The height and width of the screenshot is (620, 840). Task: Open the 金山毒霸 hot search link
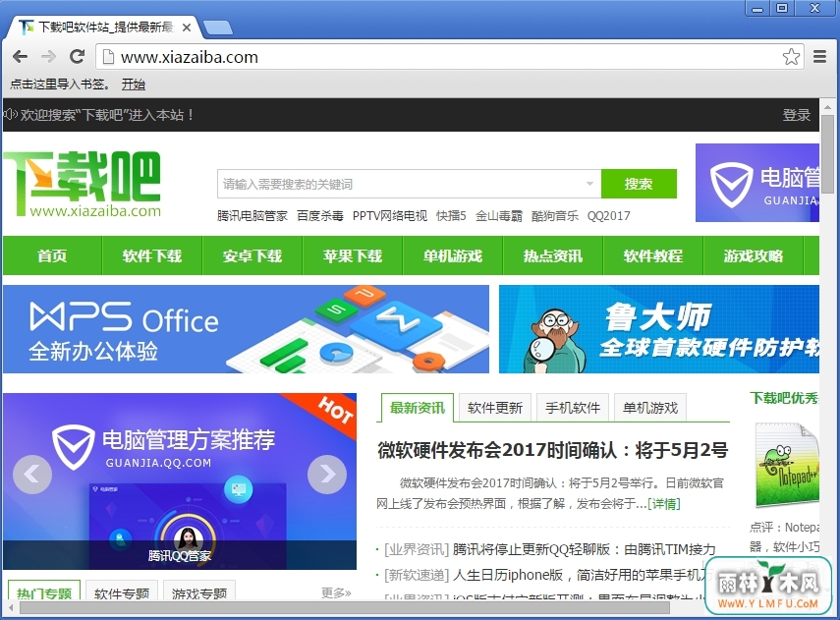point(499,216)
